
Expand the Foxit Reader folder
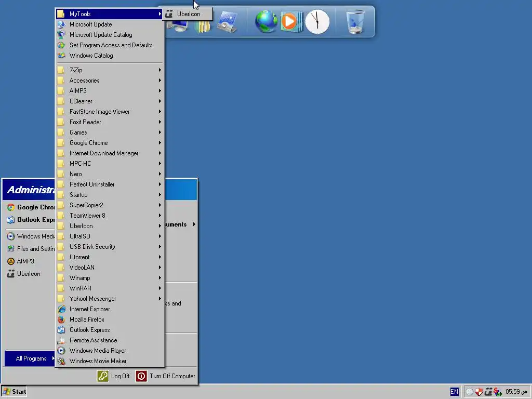(x=110, y=122)
